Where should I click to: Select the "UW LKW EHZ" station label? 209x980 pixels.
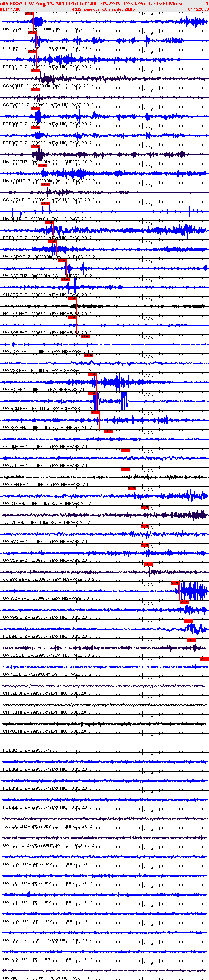tap(16, 29)
